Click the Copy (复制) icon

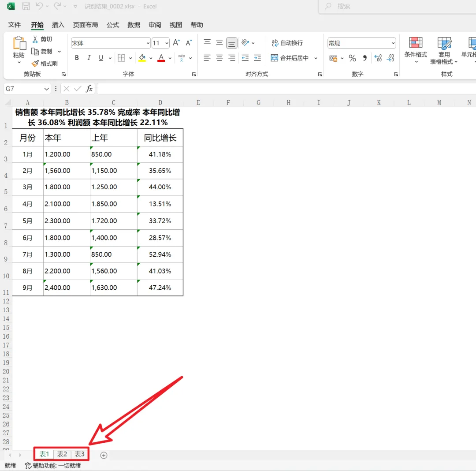tap(35, 51)
